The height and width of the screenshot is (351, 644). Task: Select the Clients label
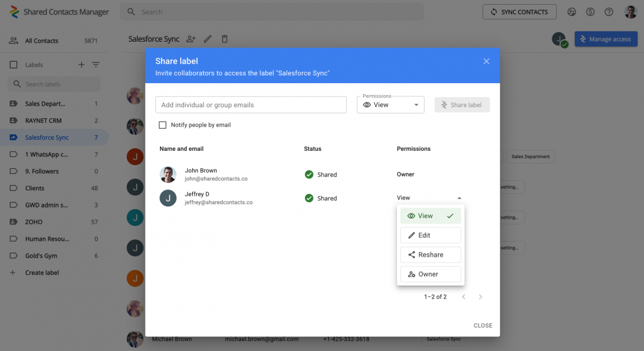click(54, 188)
